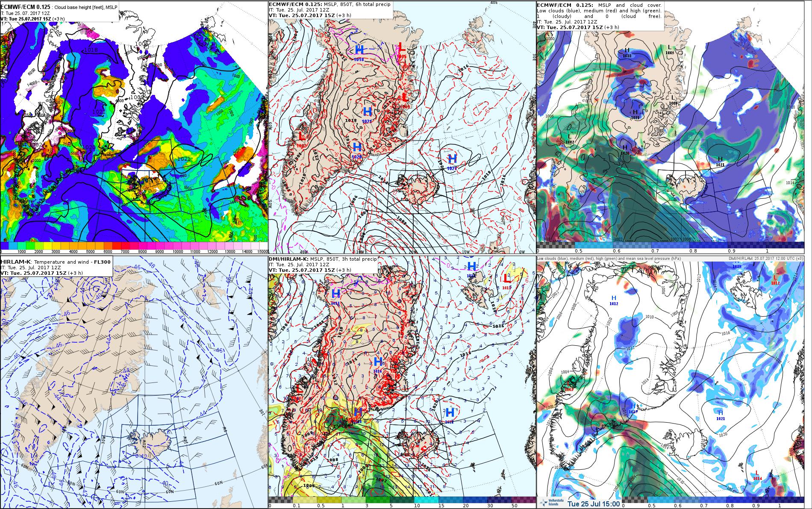Click the cyan 10–15 swatch on the precip scale
Screen dimensions: 812x509
click(x=426, y=500)
